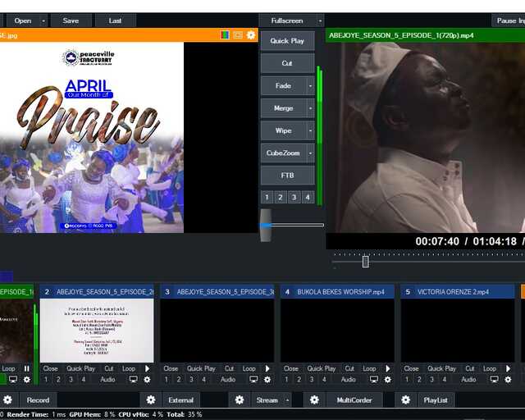Click the monitor icon on input 3
The width and height of the screenshot is (525, 420).
(253, 380)
